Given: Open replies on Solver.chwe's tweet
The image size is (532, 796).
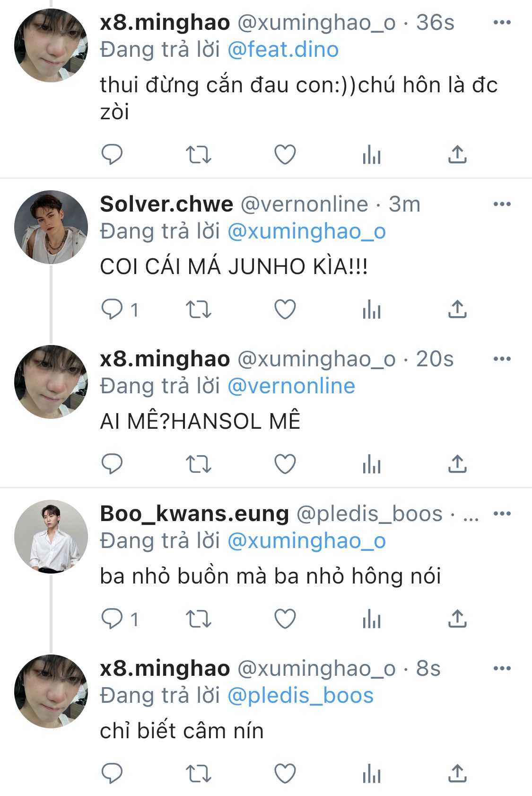Looking at the screenshot, I should pos(112,310).
